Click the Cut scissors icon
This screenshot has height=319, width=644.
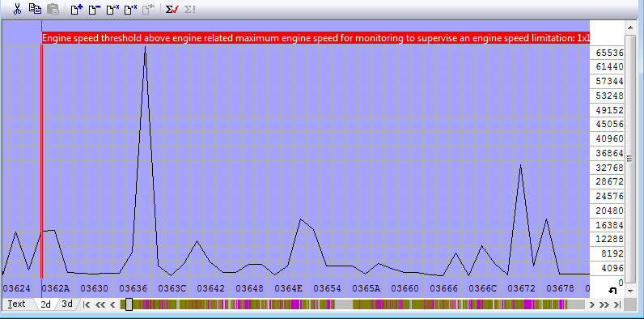(x=17, y=9)
